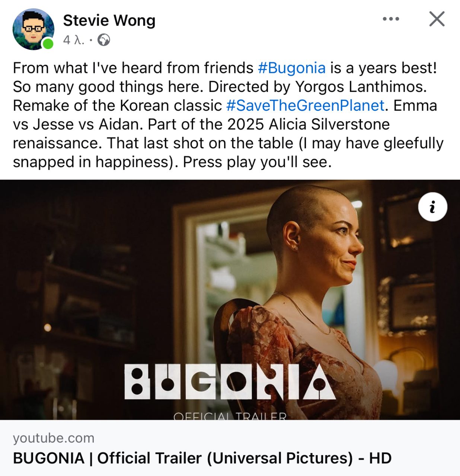This screenshot has width=460, height=476.
Task: Play the Bugonia trailer thumbnail image
Action: point(230,300)
